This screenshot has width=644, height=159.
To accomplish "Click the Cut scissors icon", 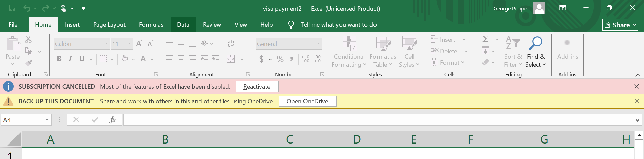I will pyautogui.click(x=28, y=40).
